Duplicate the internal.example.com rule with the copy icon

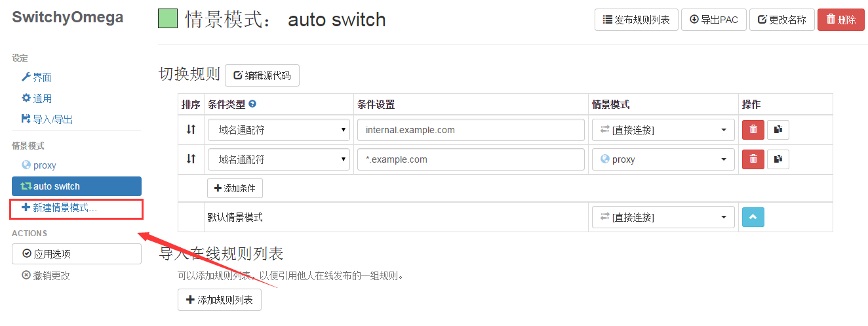click(x=778, y=130)
